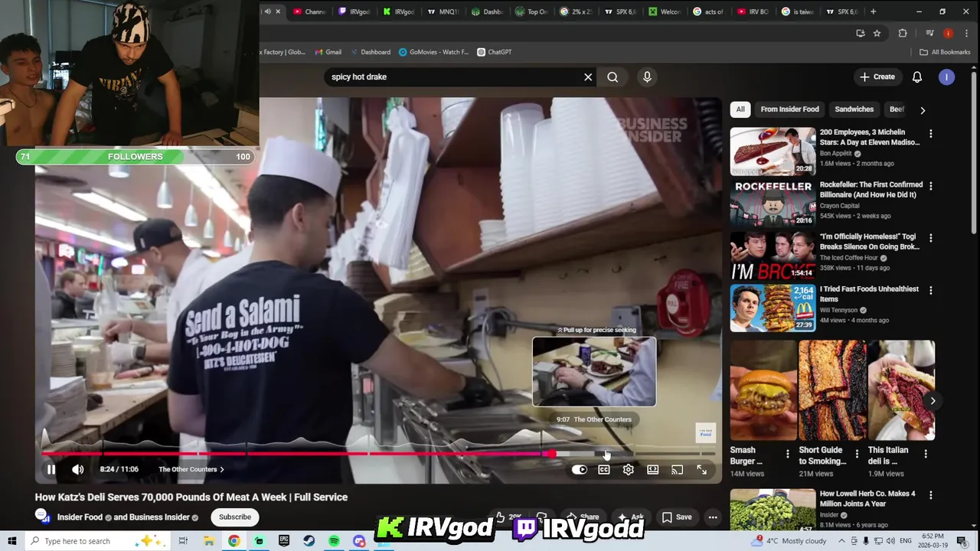Screen dimensions: 980x551
Task: Open a new browser tab
Action: click(x=873, y=11)
